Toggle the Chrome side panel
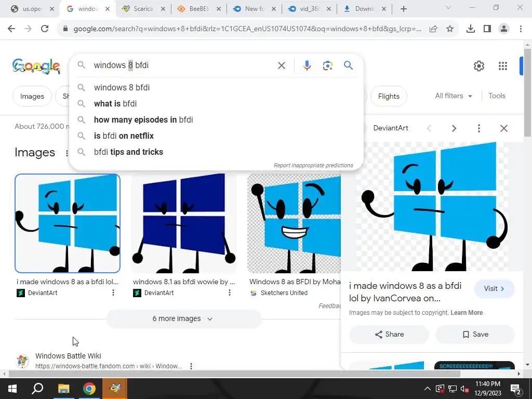 point(487,29)
